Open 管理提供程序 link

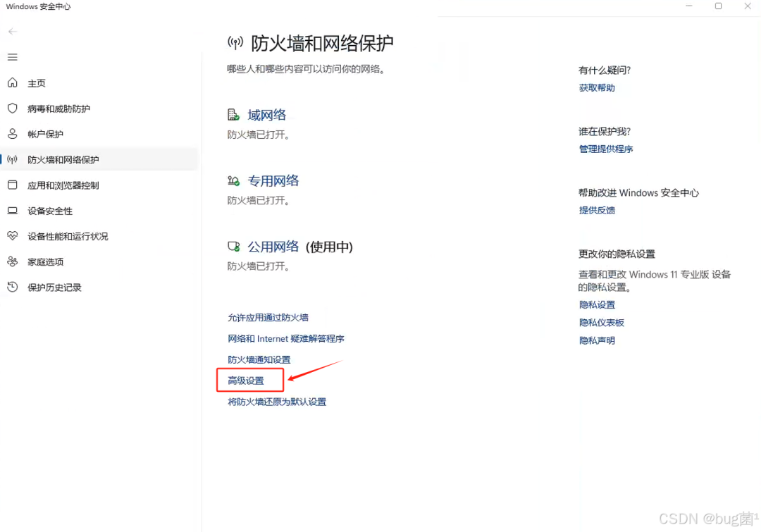[x=606, y=149]
